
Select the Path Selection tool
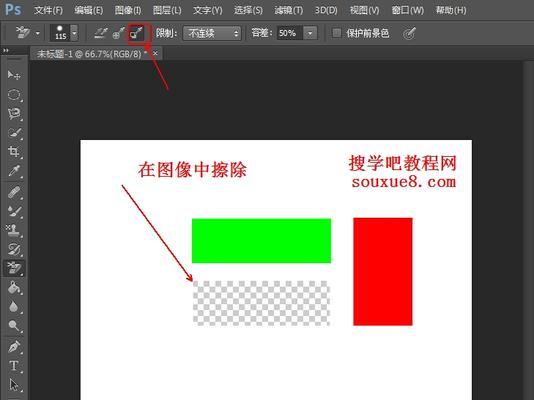click(x=14, y=385)
